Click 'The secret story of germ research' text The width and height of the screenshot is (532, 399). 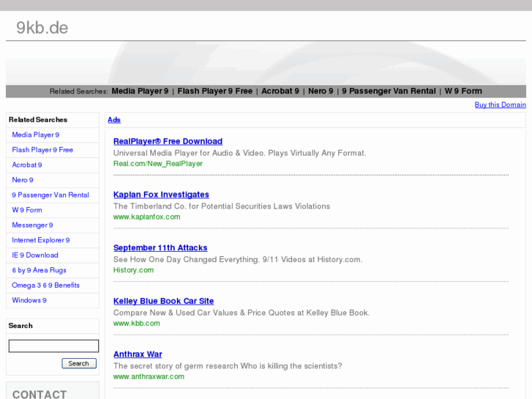click(x=228, y=366)
